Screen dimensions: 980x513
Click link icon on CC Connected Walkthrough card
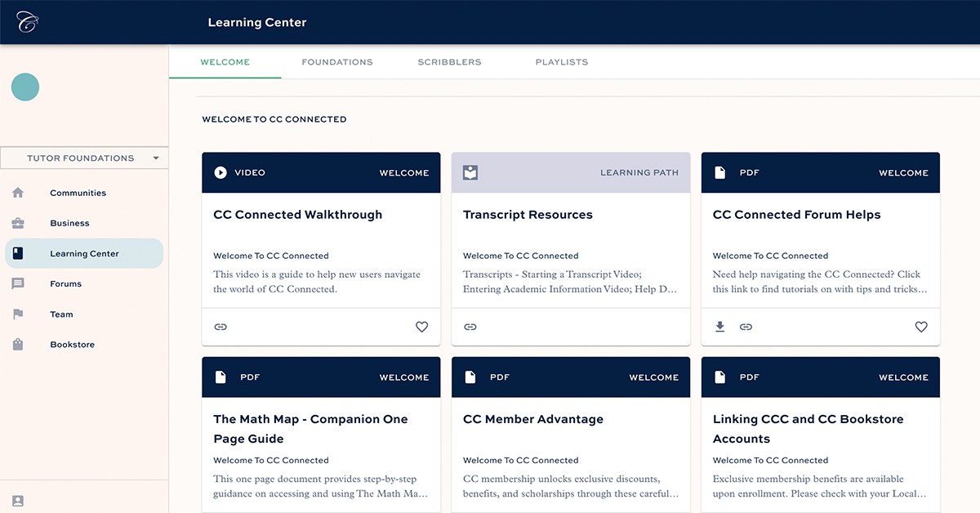[220, 327]
